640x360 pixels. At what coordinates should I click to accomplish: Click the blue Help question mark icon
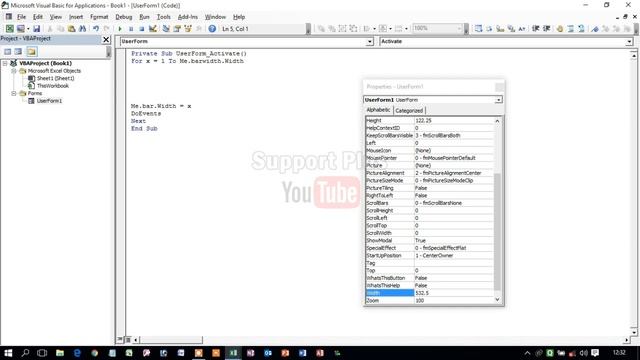(x=212, y=29)
